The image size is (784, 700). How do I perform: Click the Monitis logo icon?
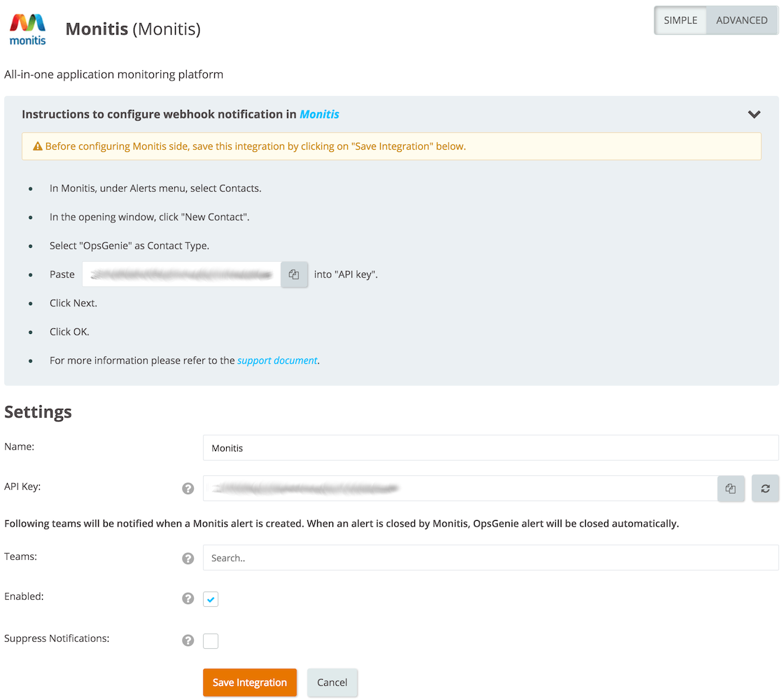27,30
